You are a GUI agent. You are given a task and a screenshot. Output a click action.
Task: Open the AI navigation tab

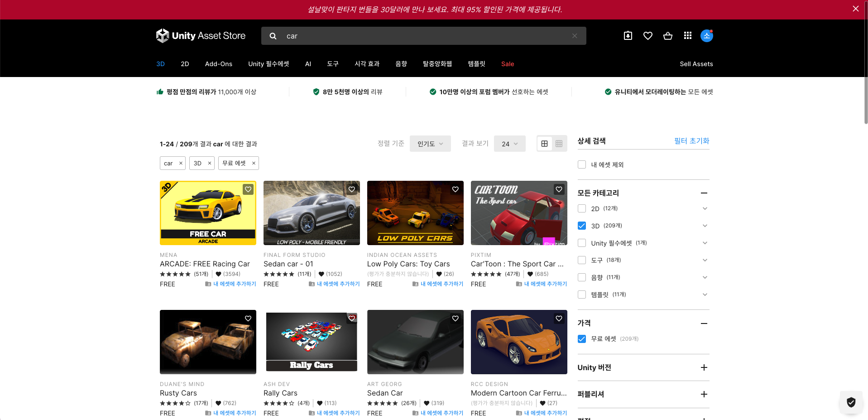[308, 64]
